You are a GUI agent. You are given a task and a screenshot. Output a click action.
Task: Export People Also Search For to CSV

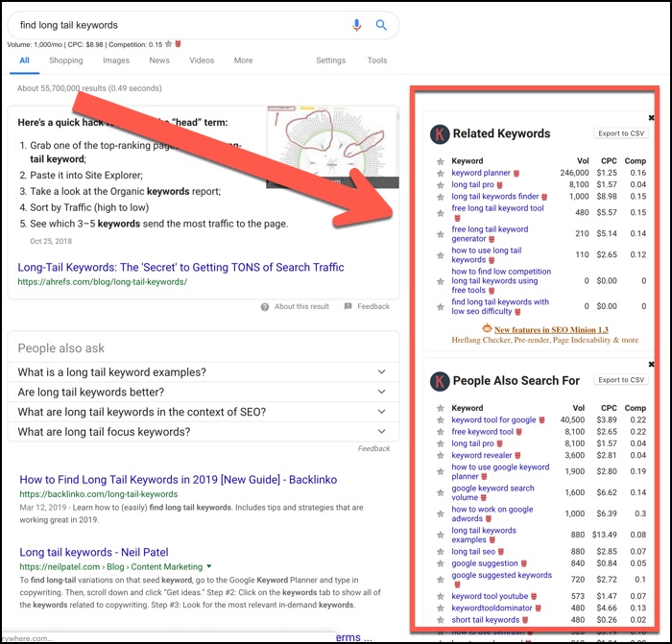coord(621,380)
